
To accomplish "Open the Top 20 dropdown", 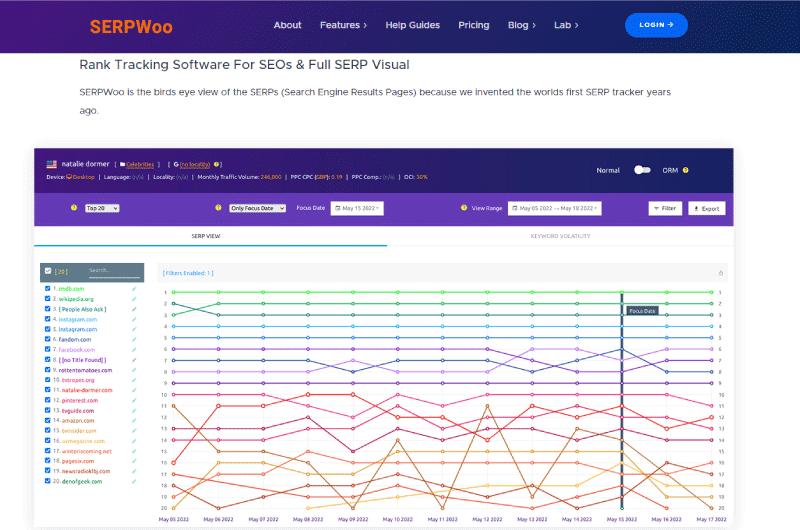I will [102, 208].
